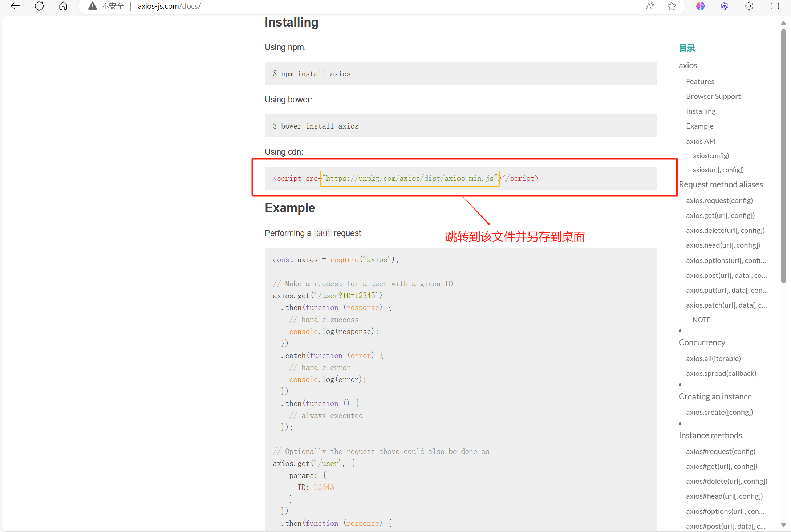Go to Request method aliases section
Screen dimensions: 791x532
721,184
